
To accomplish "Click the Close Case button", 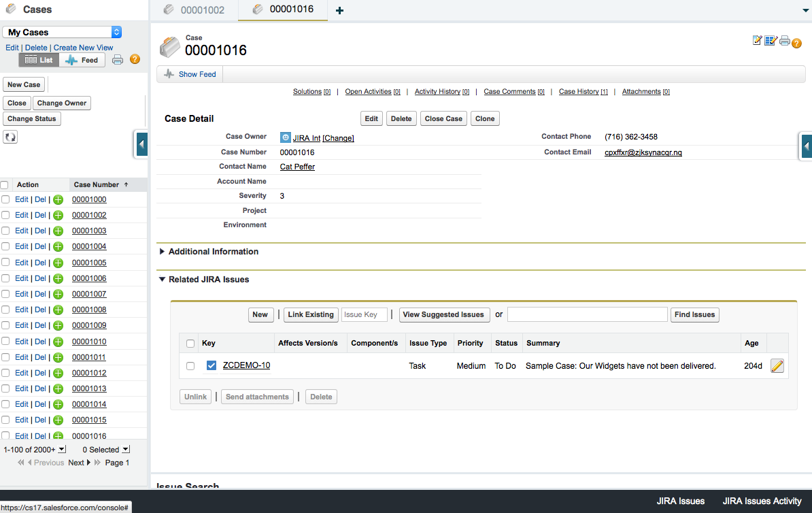I will [x=443, y=118].
